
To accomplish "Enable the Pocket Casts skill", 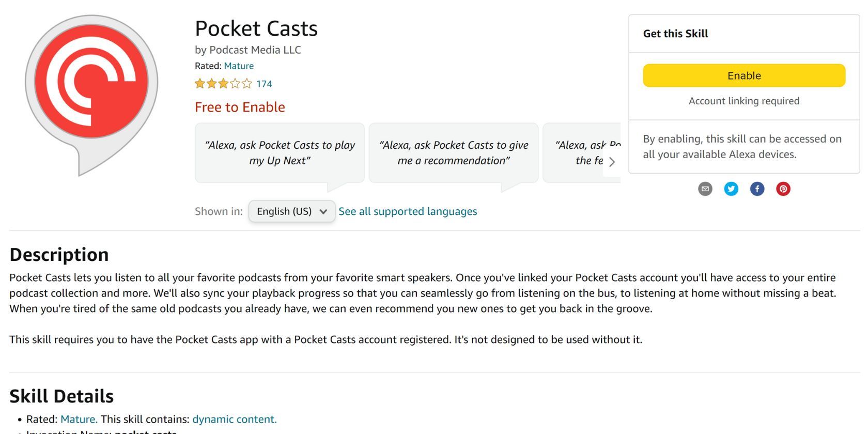I will pos(743,75).
